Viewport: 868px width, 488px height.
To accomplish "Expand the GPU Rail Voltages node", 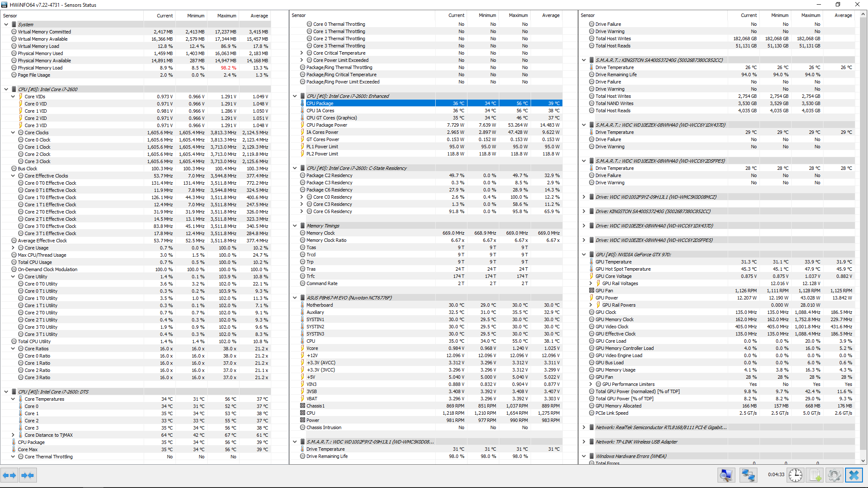I will (x=590, y=283).
